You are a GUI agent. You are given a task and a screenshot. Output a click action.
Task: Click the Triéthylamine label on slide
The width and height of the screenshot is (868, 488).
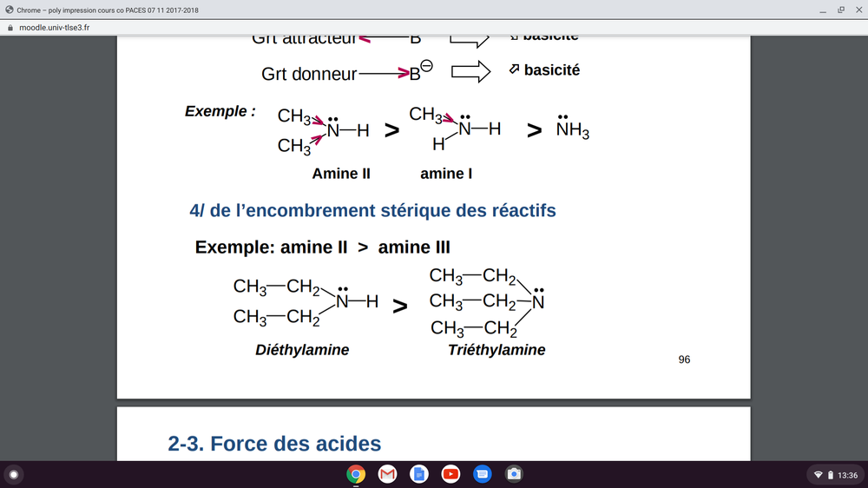click(x=496, y=350)
